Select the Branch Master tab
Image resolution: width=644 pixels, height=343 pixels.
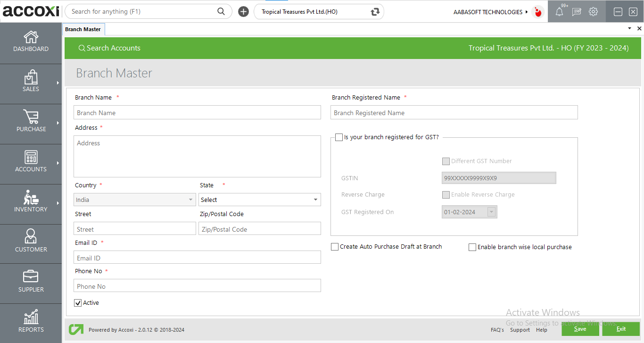pyautogui.click(x=83, y=29)
